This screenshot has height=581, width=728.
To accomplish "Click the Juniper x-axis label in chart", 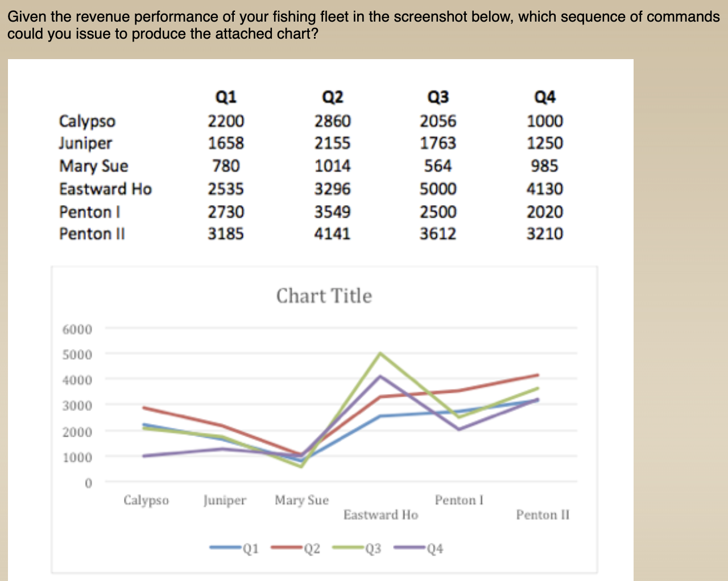I will tap(225, 500).
